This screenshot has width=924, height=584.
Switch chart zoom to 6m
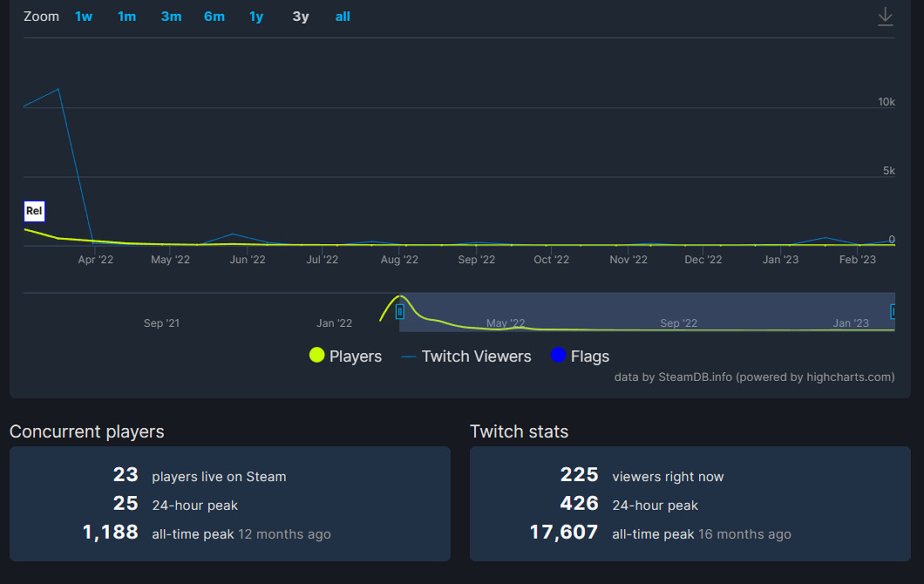click(214, 17)
